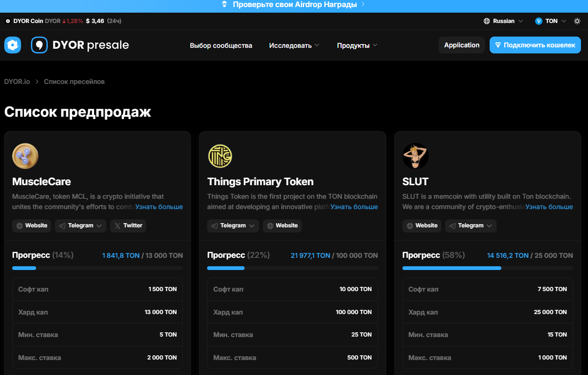Expand MuscleCare Telegram dropdown
The height and width of the screenshot is (375, 588).
[81, 225]
